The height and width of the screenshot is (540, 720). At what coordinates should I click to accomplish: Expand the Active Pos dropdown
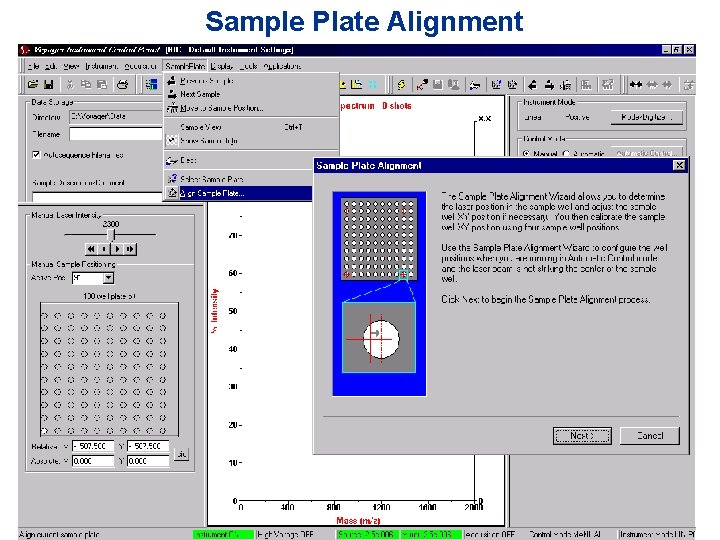click(x=108, y=278)
